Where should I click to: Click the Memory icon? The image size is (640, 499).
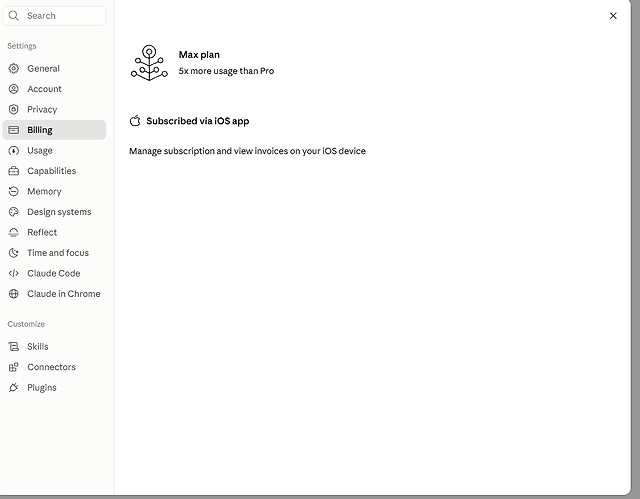pos(13,191)
